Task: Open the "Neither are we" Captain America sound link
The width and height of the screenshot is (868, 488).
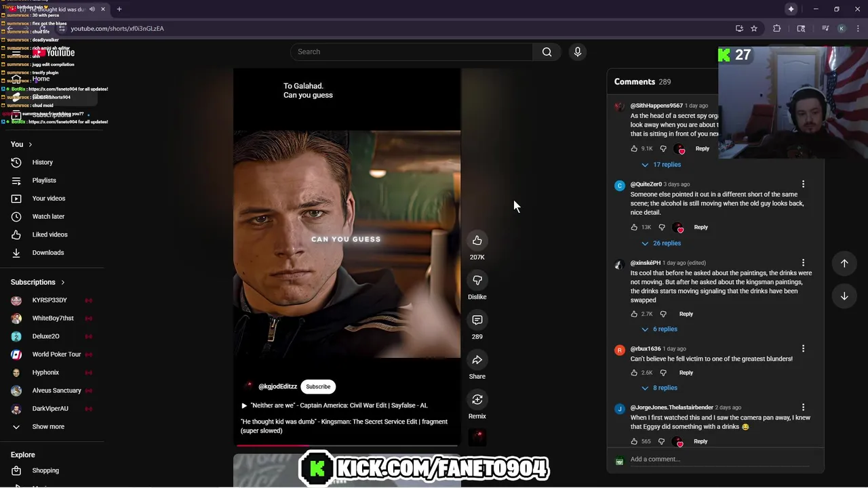Action: pos(334,405)
